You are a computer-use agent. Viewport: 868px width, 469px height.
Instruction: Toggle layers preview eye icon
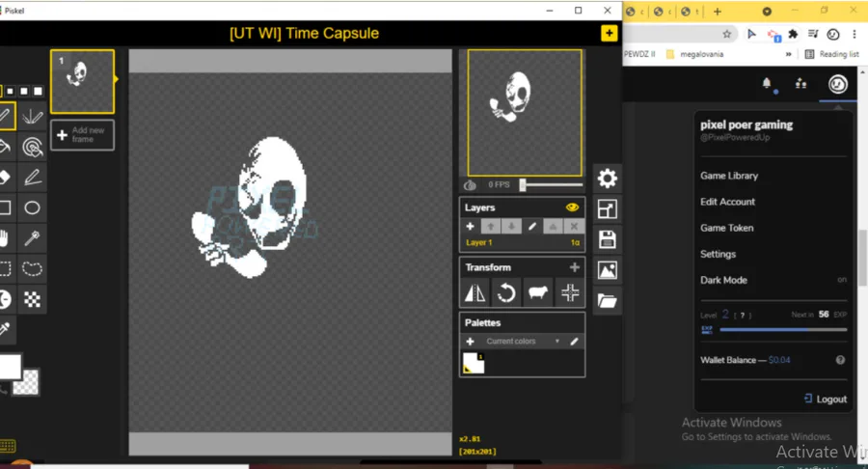[x=572, y=207]
